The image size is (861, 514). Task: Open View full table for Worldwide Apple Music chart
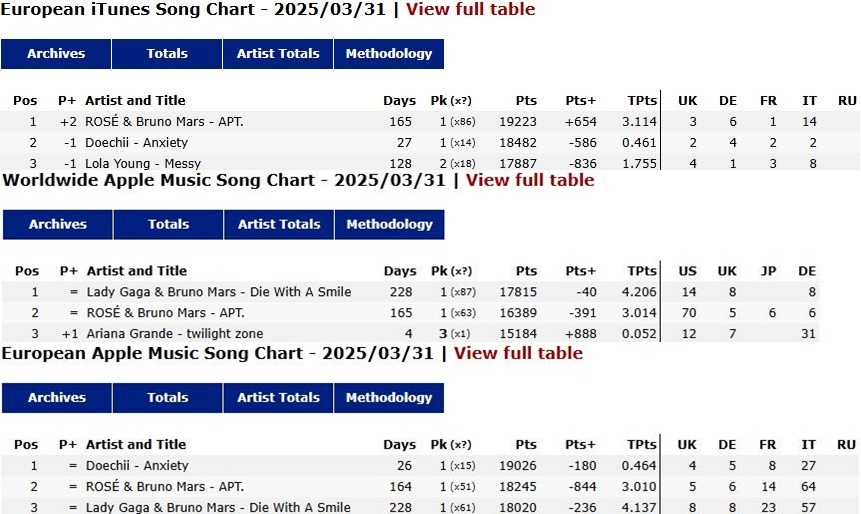point(530,180)
